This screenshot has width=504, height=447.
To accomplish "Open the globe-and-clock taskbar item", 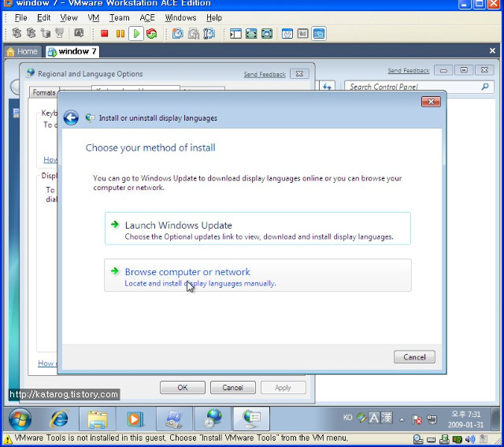I will coord(213,419).
